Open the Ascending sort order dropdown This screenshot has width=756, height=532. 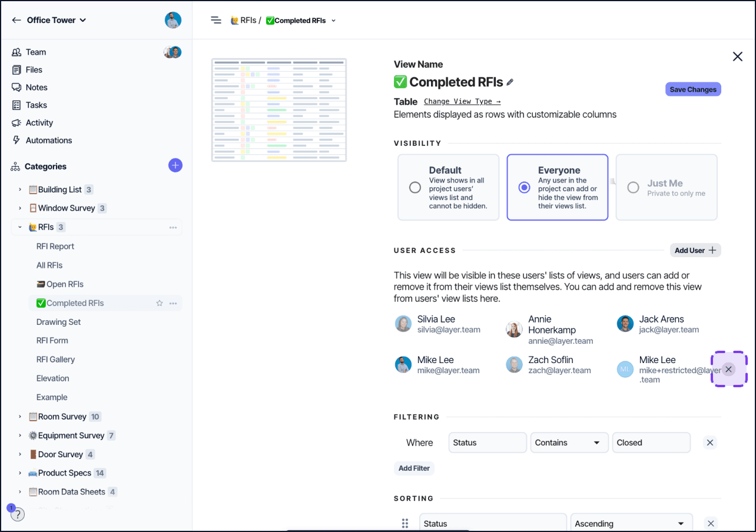(632, 523)
